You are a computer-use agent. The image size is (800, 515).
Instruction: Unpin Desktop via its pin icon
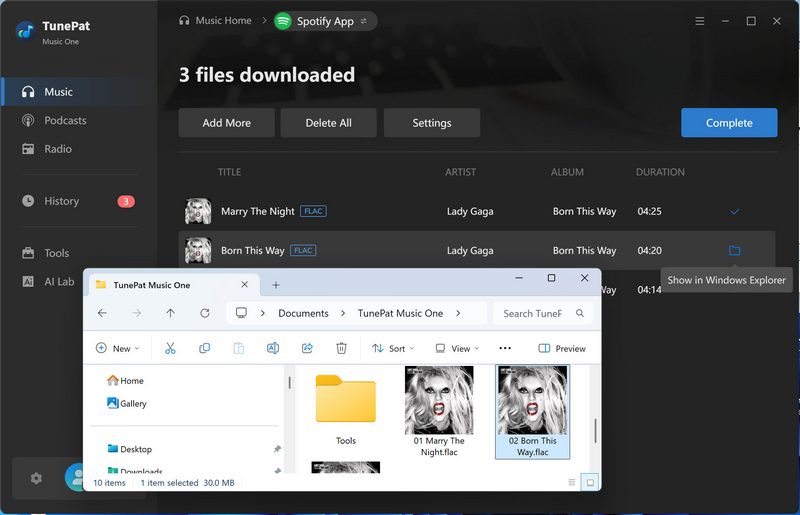tap(277, 449)
